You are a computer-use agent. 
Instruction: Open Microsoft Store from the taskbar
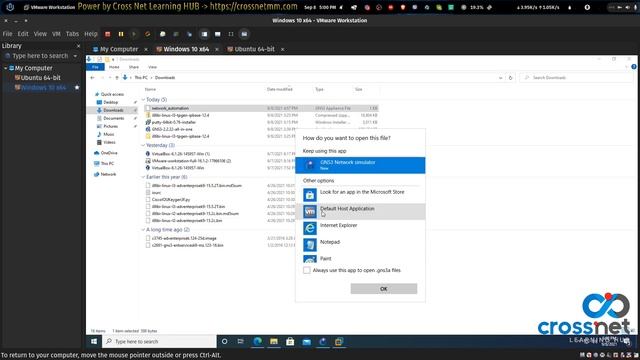[290, 342]
